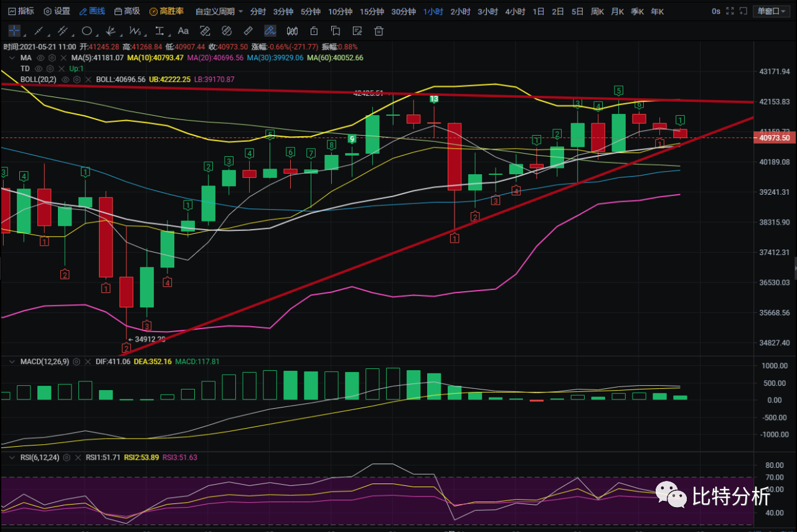Screen dimensions: 797x532
Task: Pick the ellipse drawing tool
Action: click(87, 30)
